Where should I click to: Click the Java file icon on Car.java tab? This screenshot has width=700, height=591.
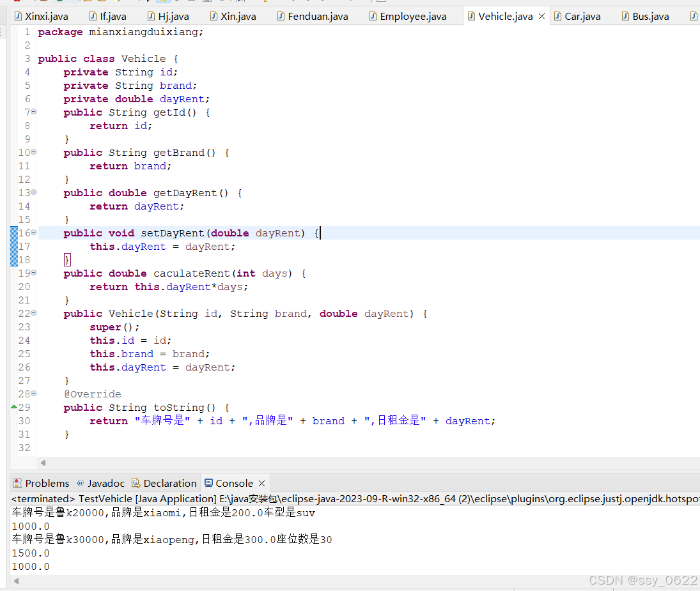pos(557,17)
